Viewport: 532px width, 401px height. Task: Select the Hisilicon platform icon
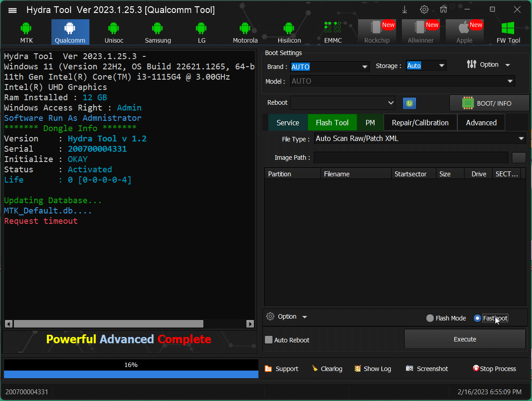pyautogui.click(x=289, y=32)
